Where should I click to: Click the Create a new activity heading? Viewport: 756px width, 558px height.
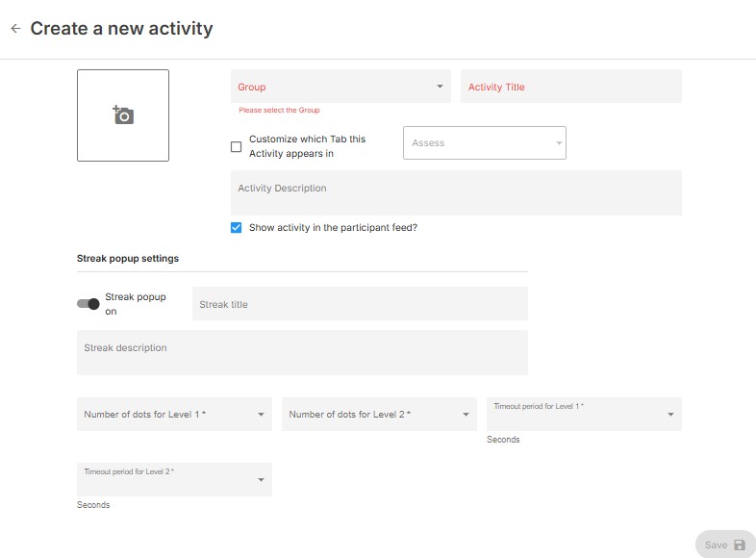click(x=121, y=29)
